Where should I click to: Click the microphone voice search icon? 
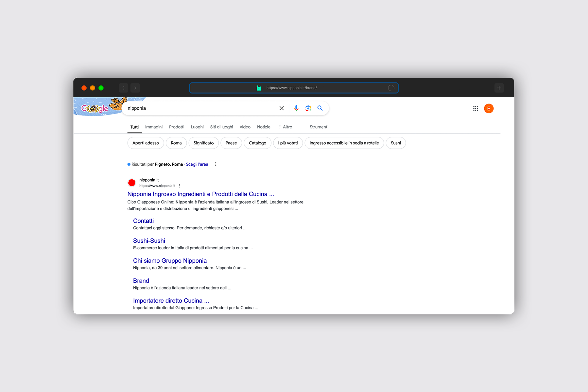point(296,108)
